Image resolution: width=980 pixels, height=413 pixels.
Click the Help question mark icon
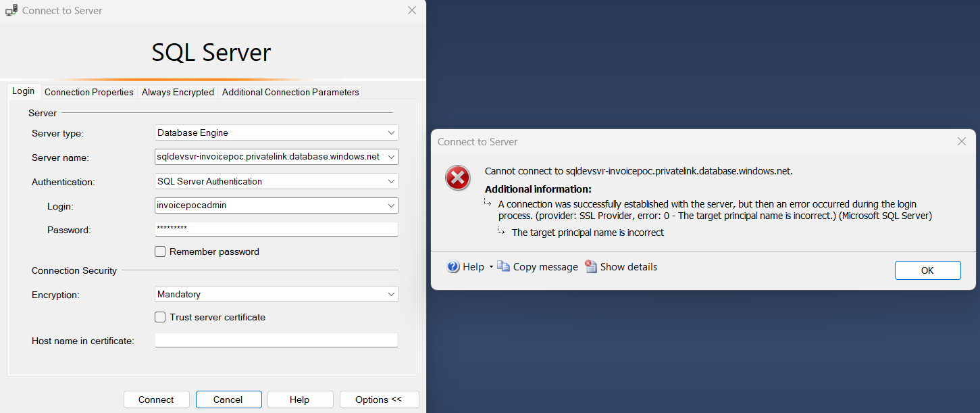[x=453, y=267]
